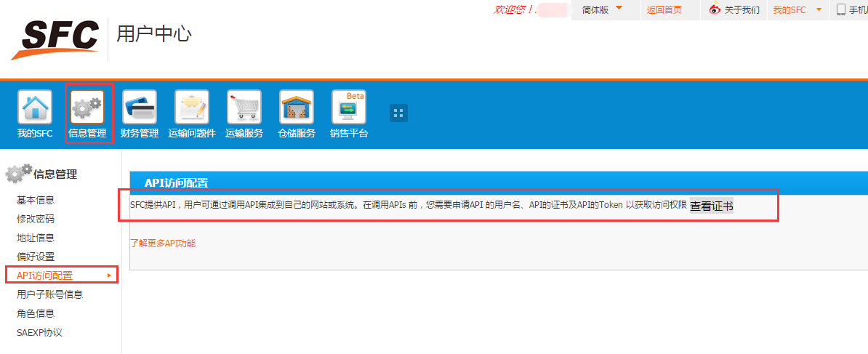Open the SAEXP协议 sidebar item
The image size is (868, 354).
(39, 332)
